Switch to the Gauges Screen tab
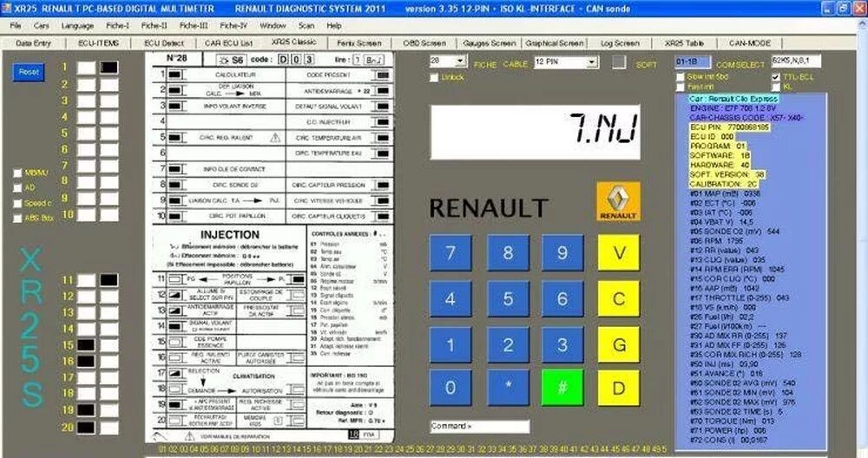 tap(490, 43)
